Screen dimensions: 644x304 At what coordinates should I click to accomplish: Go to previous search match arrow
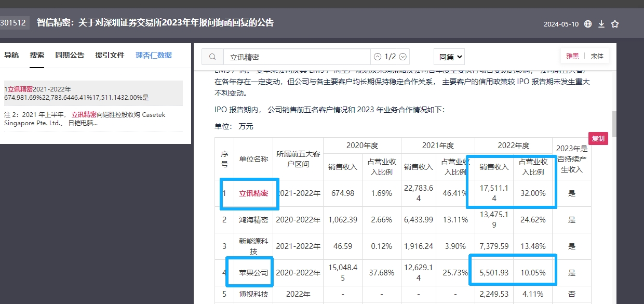point(378,57)
